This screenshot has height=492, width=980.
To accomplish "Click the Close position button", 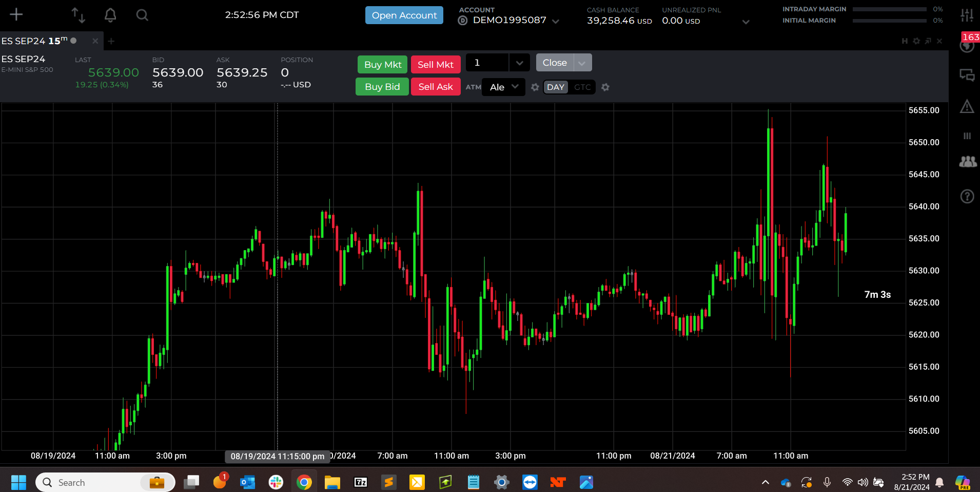I will (555, 63).
